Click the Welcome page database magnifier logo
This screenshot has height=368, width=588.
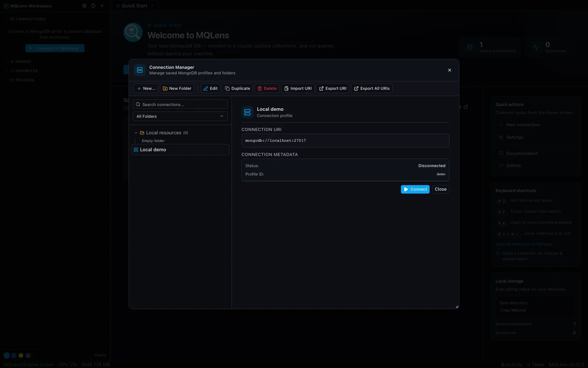(x=133, y=32)
